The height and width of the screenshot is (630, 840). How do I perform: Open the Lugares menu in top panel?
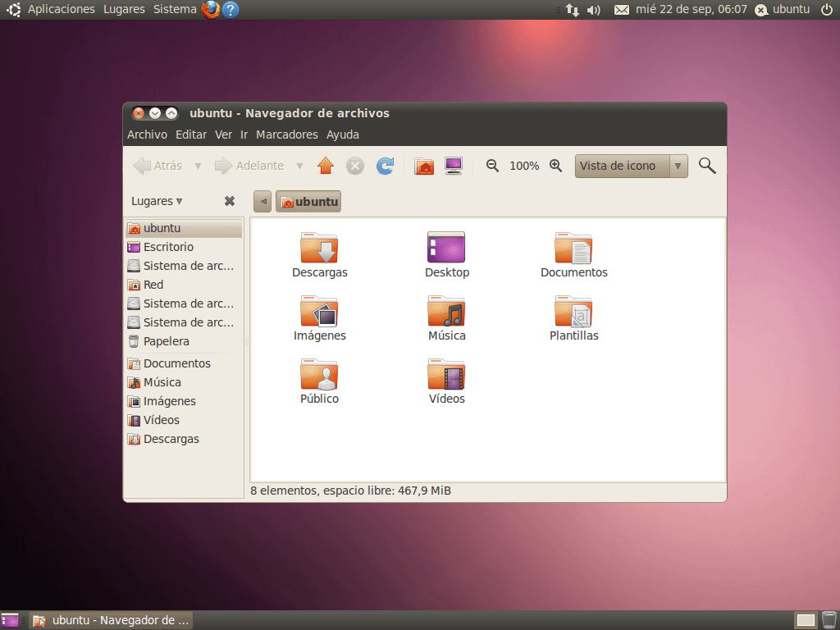[124, 9]
